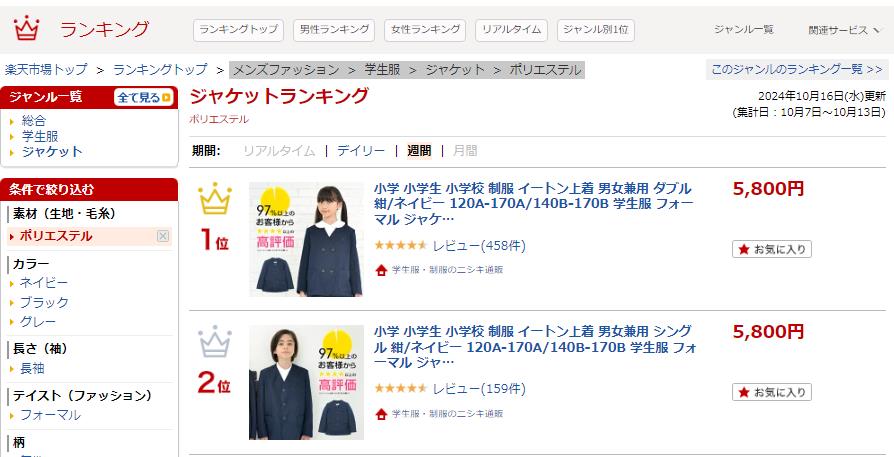Click the red crown ranking logo

(26, 28)
